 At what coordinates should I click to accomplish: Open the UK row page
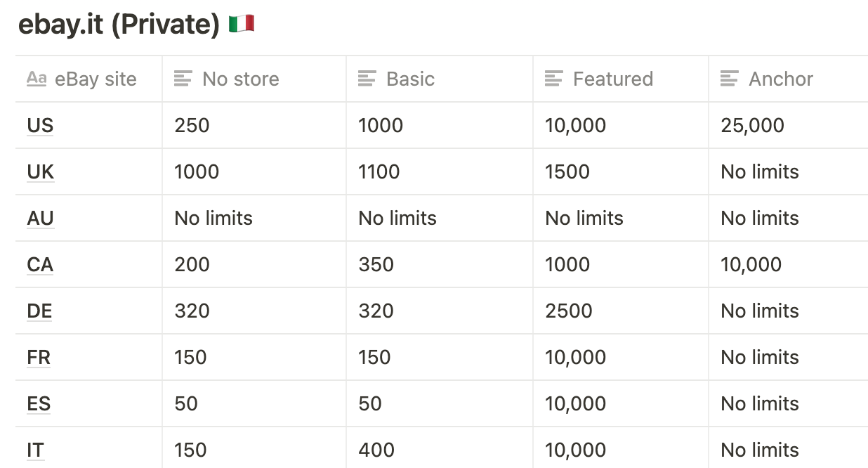(x=40, y=171)
